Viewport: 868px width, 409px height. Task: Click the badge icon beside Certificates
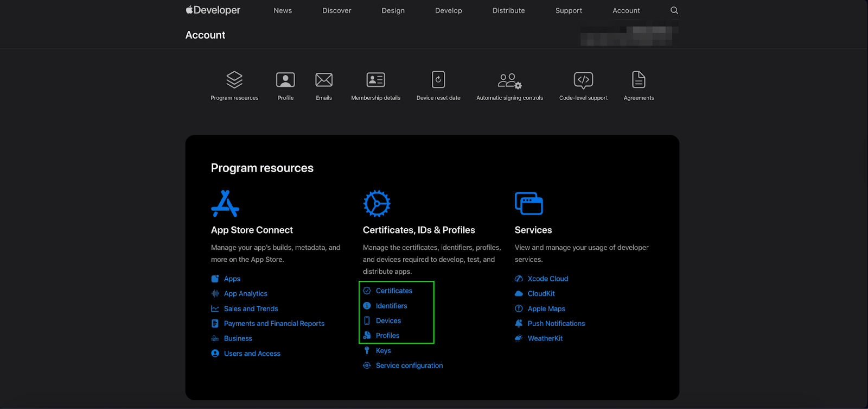pos(367,291)
